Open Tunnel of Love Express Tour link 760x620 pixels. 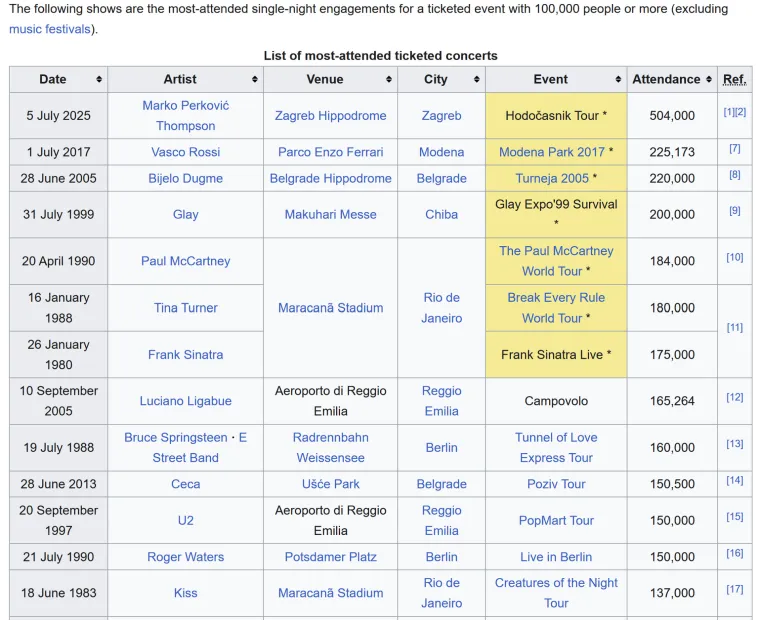pos(556,447)
